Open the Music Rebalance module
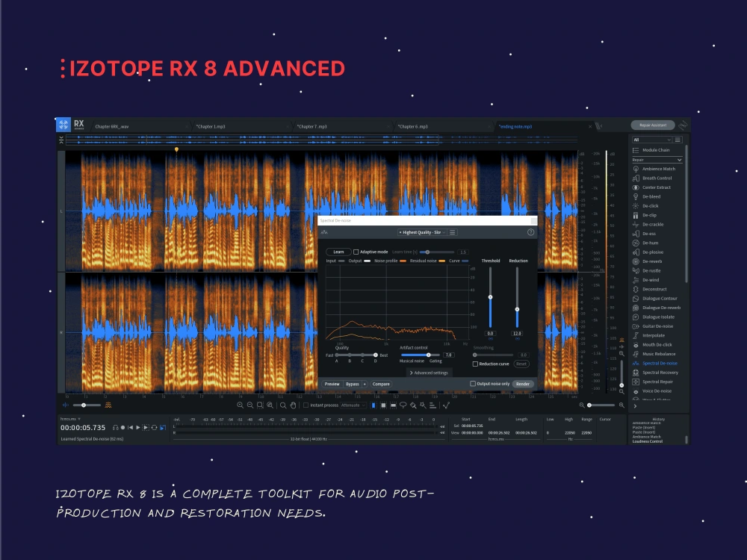The height and width of the screenshot is (560, 747). point(654,354)
